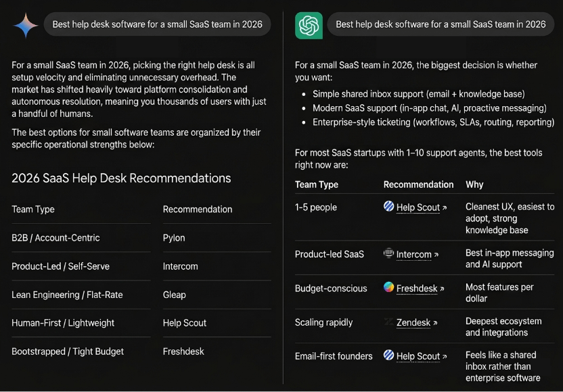Click the 'Best in-app messaging and AI support' reason

pos(510,259)
